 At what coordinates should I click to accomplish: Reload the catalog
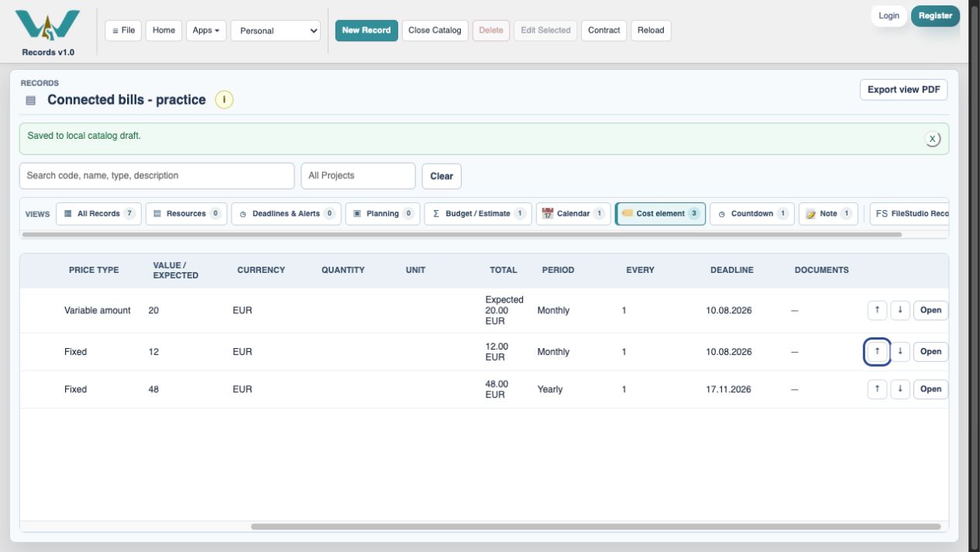coord(651,31)
